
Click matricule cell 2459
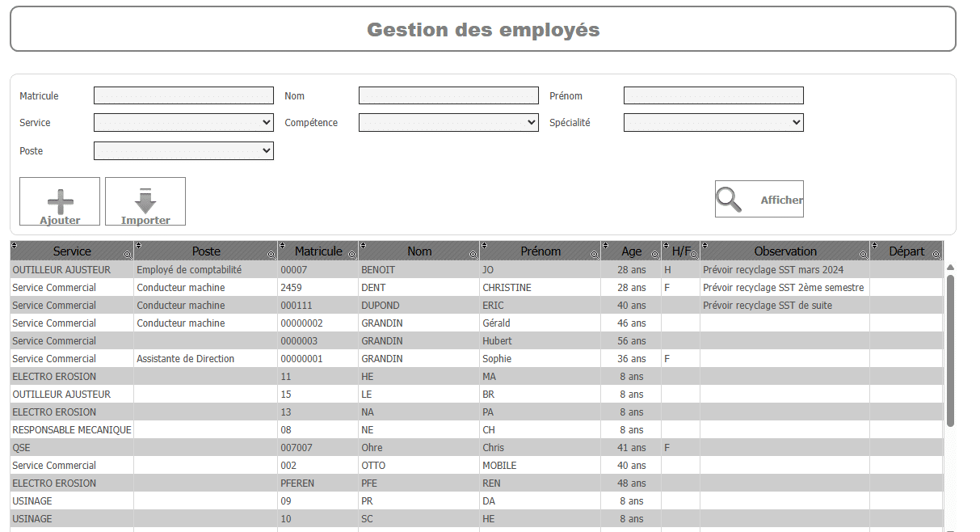tap(318, 288)
